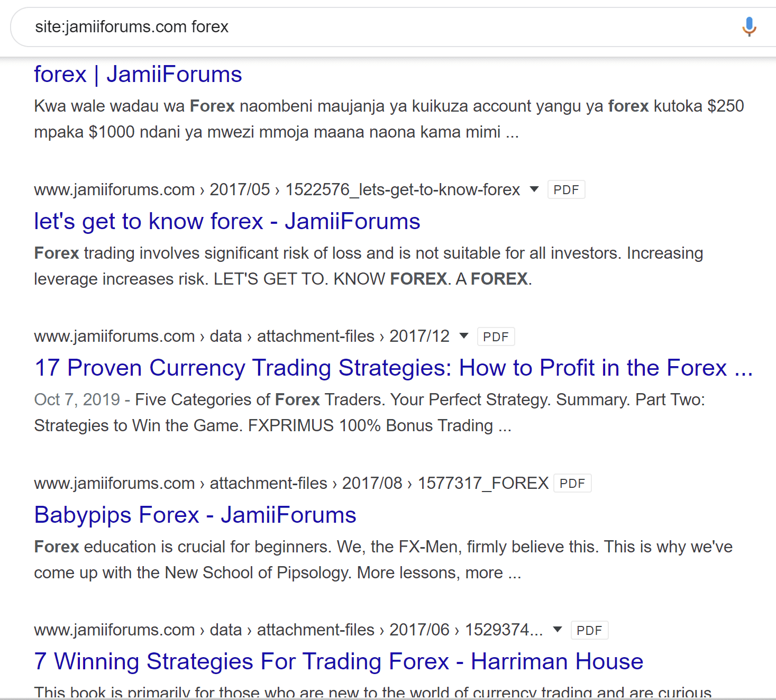Screen dimensions: 776x700
Task: Click PDF badge on lets-get-to-know-forex result
Action: pos(566,189)
